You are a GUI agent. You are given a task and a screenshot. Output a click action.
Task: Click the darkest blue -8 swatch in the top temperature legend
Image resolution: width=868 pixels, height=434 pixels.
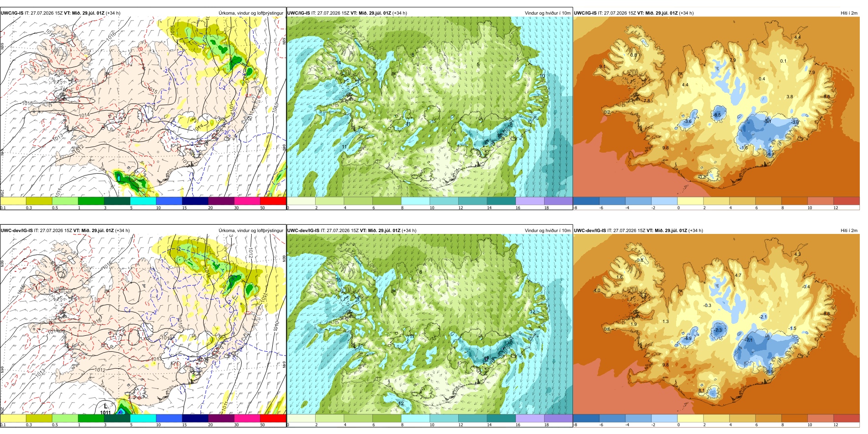pos(586,201)
